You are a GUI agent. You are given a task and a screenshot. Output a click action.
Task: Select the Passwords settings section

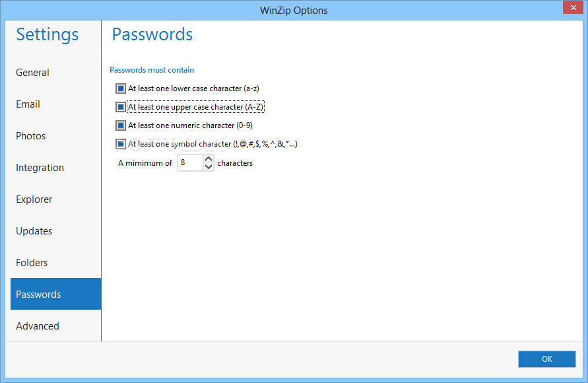tap(56, 294)
